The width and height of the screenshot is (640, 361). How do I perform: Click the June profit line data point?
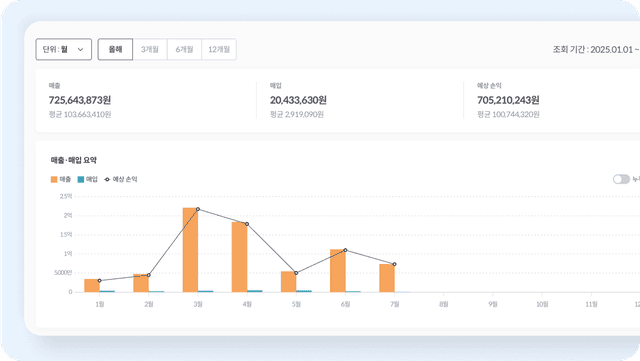345,250
